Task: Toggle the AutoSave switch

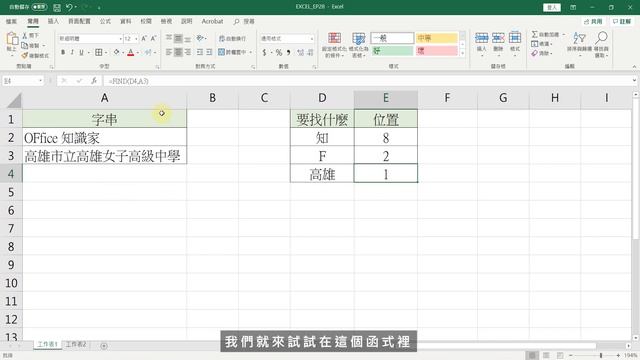Action: tap(39, 7)
